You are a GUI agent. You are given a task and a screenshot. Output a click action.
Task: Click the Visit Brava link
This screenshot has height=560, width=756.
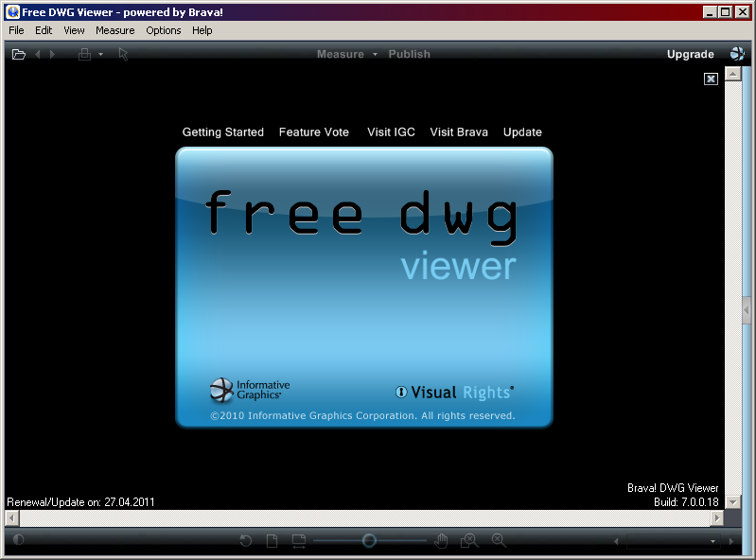click(x=459, y=132)
